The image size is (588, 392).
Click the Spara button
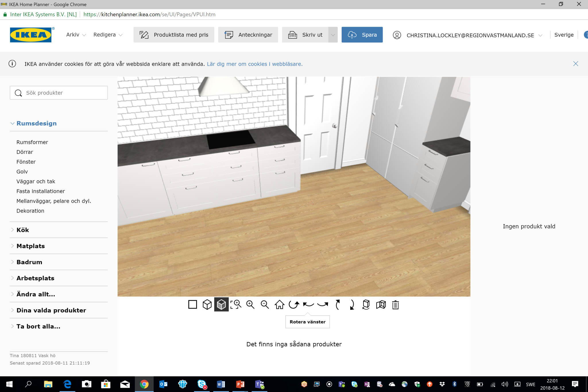coord(362,35)
